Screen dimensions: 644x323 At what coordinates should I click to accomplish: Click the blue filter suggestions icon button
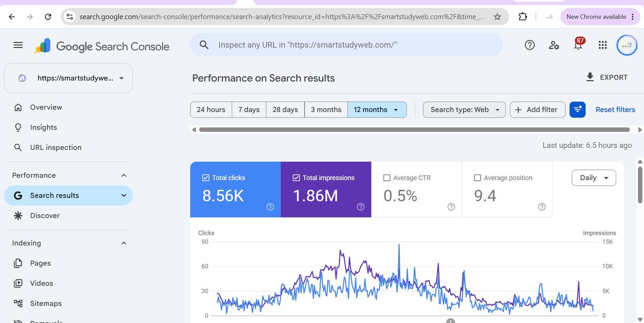578,110
